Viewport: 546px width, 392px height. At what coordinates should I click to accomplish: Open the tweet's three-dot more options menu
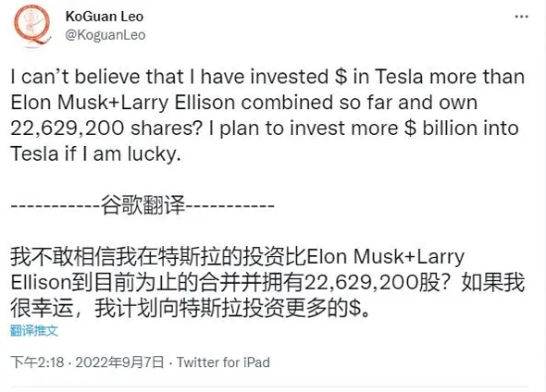coord(521,17)
